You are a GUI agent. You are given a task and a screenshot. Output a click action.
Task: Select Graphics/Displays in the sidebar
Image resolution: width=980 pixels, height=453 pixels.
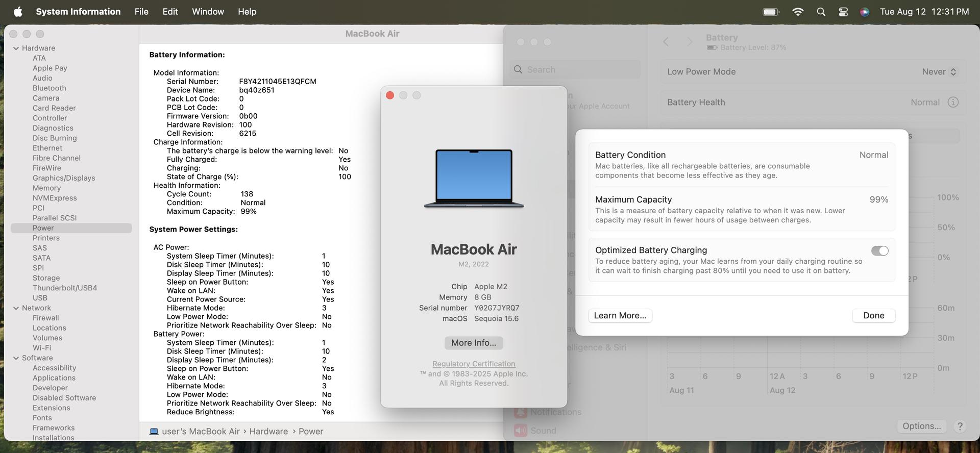tap(64, 178)
